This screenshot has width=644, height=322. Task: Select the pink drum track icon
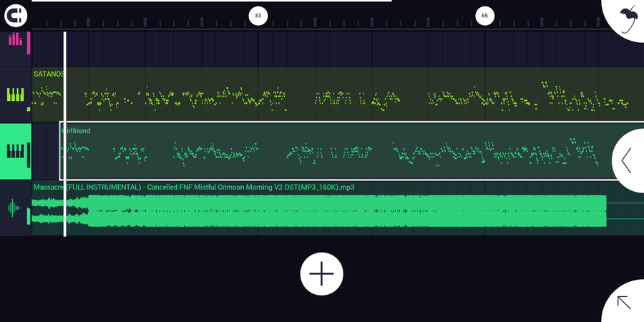point(15,39)
